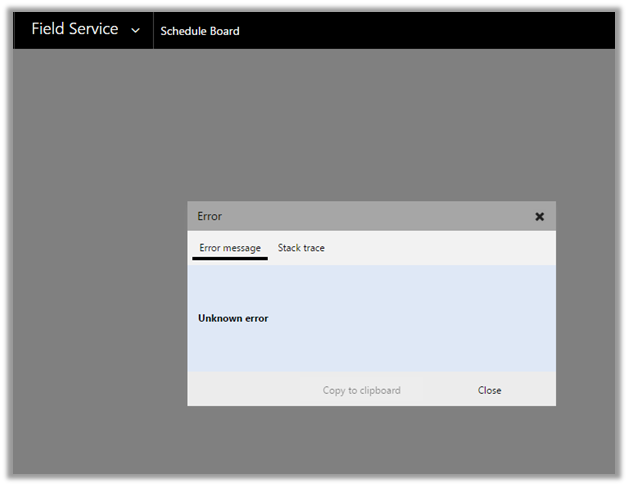Switch to the Stack trace tab
The height and width of the screenshot is (486, 628).
coord(301,248)
